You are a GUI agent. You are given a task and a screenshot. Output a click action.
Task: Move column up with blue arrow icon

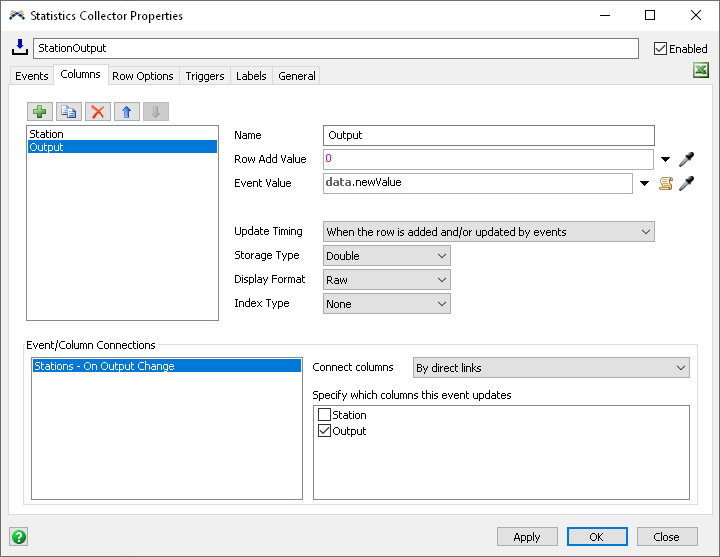pyautogui.click(x=126, y=112)
